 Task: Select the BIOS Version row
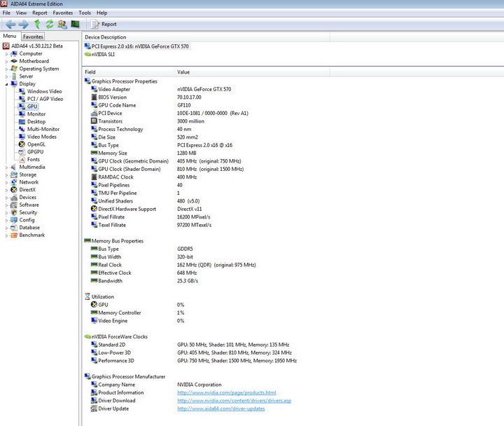(x=146, y=97)
